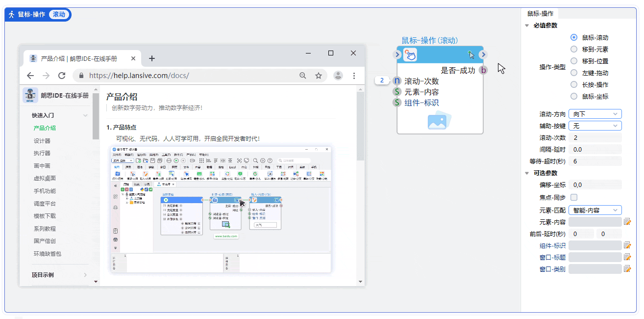The width and height of the screenshot is (644, 319).
Task: Click the edit icon next to 窗口-类别
Action: [x=627, y=269]
